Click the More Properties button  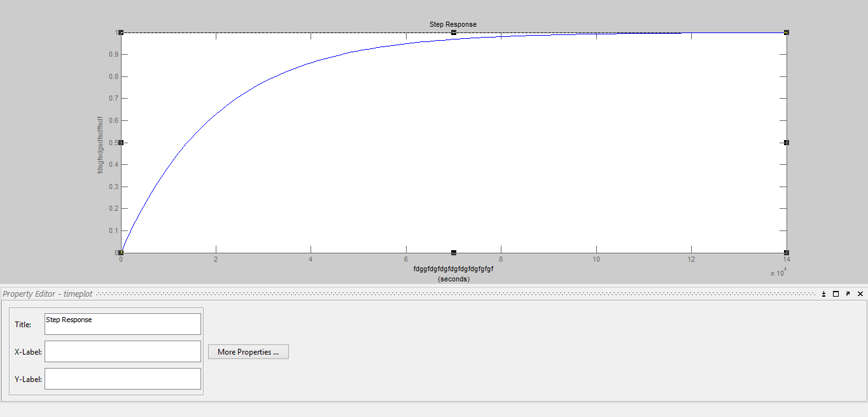pos(248,352)
